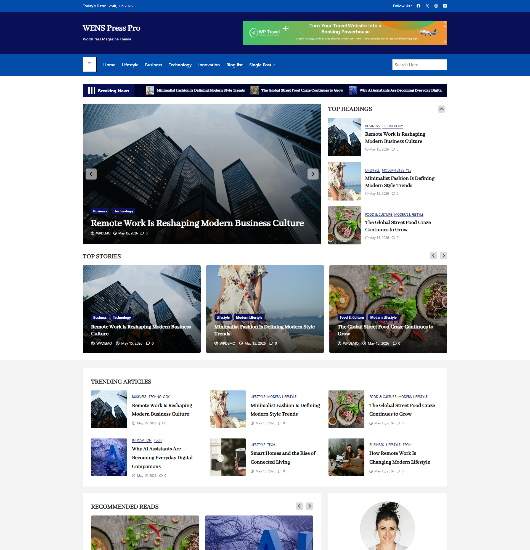Open the Innovation menu item
Image resolution: width=530 pixels, height=550 pixels.
[x=209, y=65]
